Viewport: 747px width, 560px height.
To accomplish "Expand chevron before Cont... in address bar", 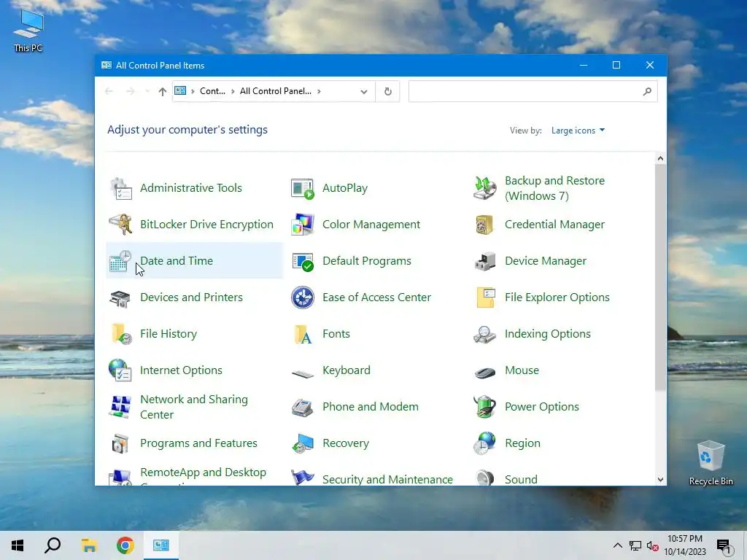I will pyautogui.click(x=193, y=91).
